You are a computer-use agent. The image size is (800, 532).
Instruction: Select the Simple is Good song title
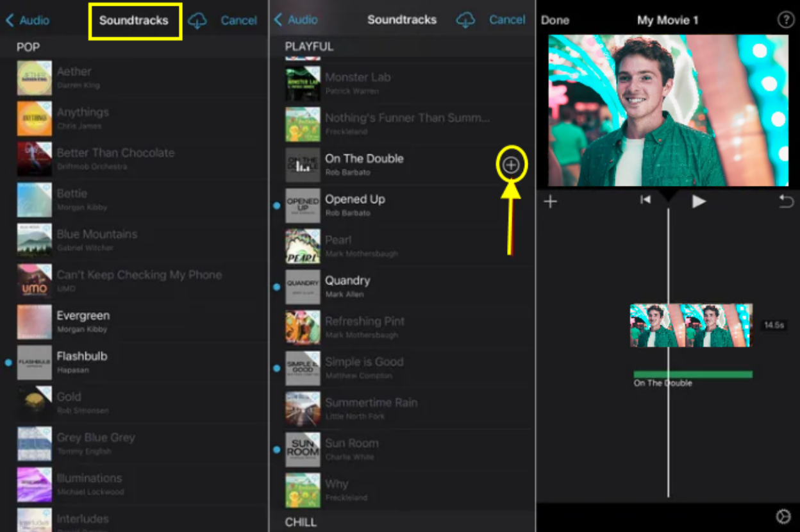pyautogui.click(x=364, y=362)
